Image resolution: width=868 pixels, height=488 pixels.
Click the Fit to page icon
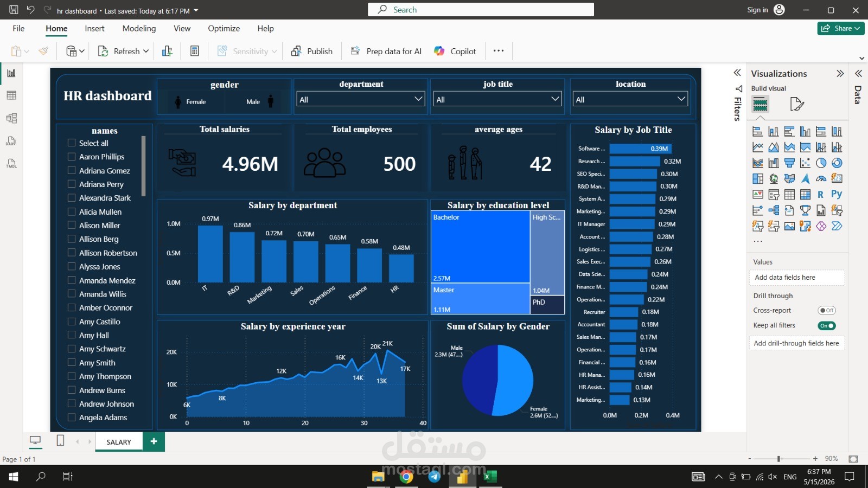pyautogui.click(x=853, y=459)
